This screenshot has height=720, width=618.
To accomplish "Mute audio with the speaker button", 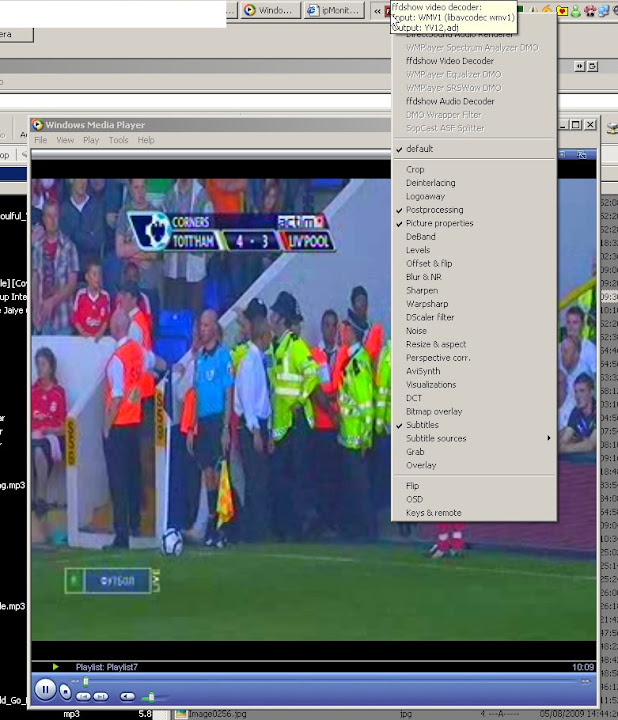I will coord(127,697).
